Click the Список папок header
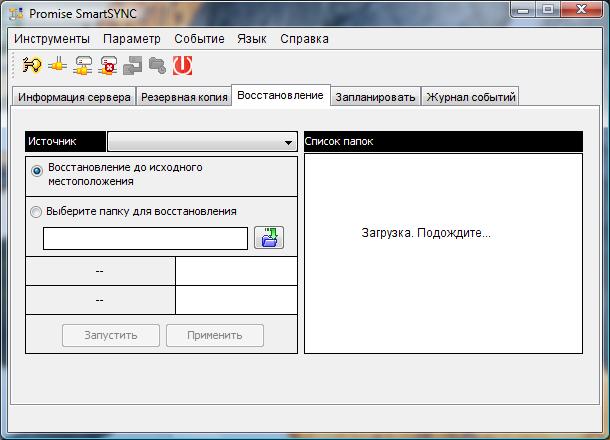Image resolution: width=610 pixels, height=440 pixels. [443, 141]
